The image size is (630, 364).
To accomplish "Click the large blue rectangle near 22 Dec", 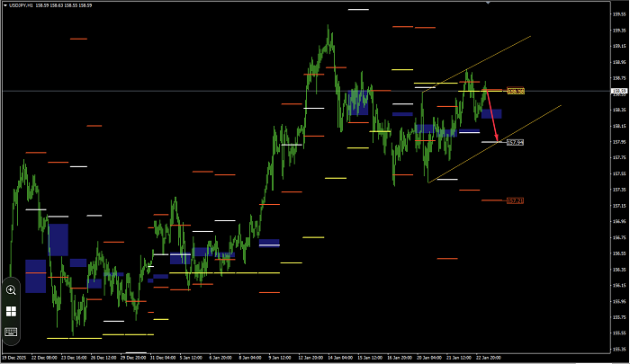I will coord(58,240).
